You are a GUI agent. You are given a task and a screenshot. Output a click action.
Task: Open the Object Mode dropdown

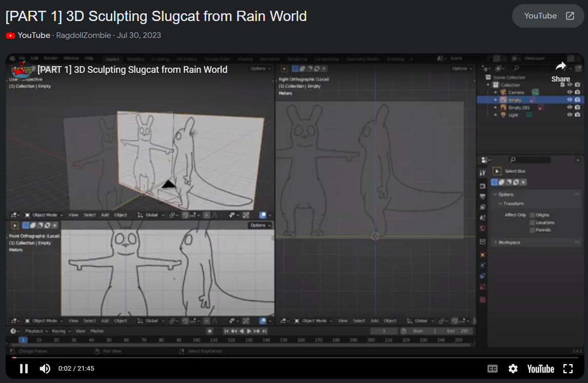pyautogui.click(x=44, y=215)
